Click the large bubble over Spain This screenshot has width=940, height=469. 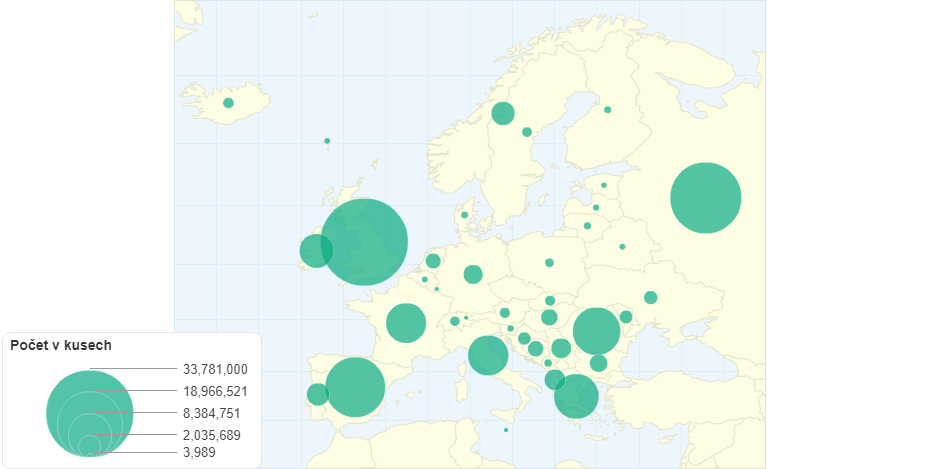355,386
